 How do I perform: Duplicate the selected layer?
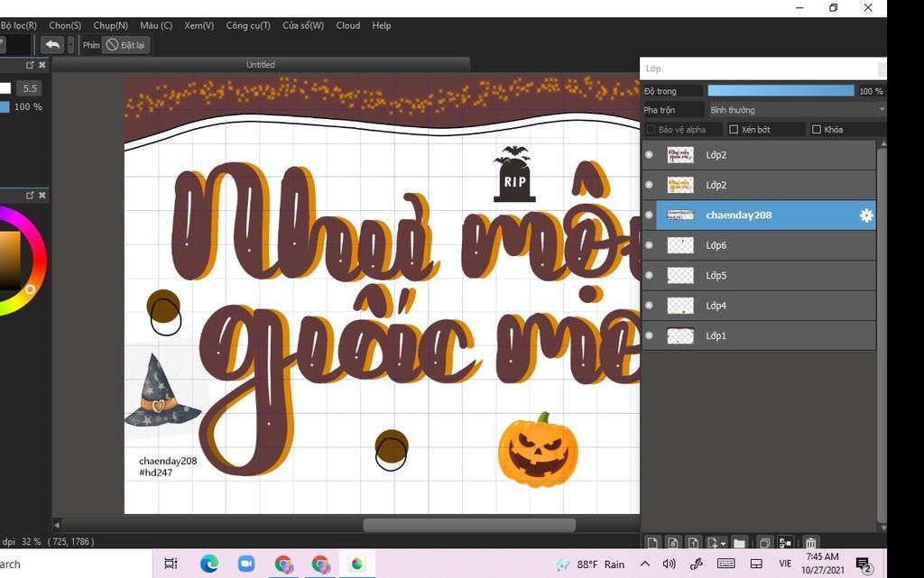tap(764, 542)
